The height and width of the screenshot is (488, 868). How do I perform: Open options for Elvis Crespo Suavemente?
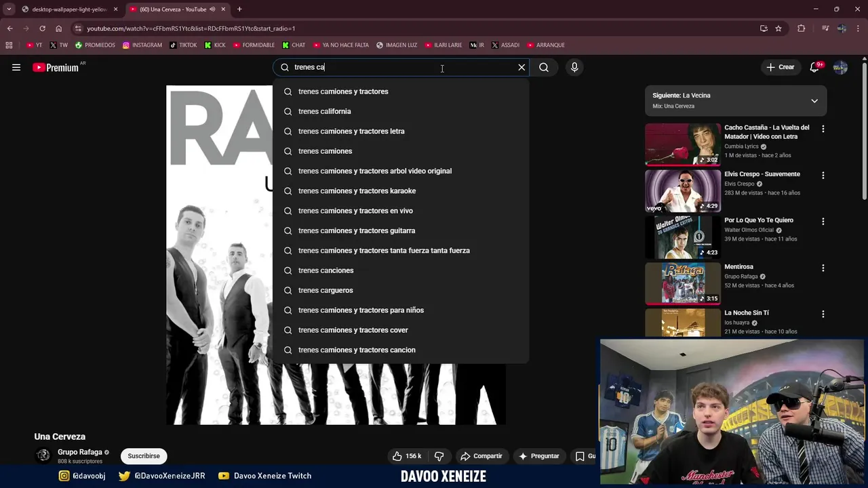[x=823, y=175]
